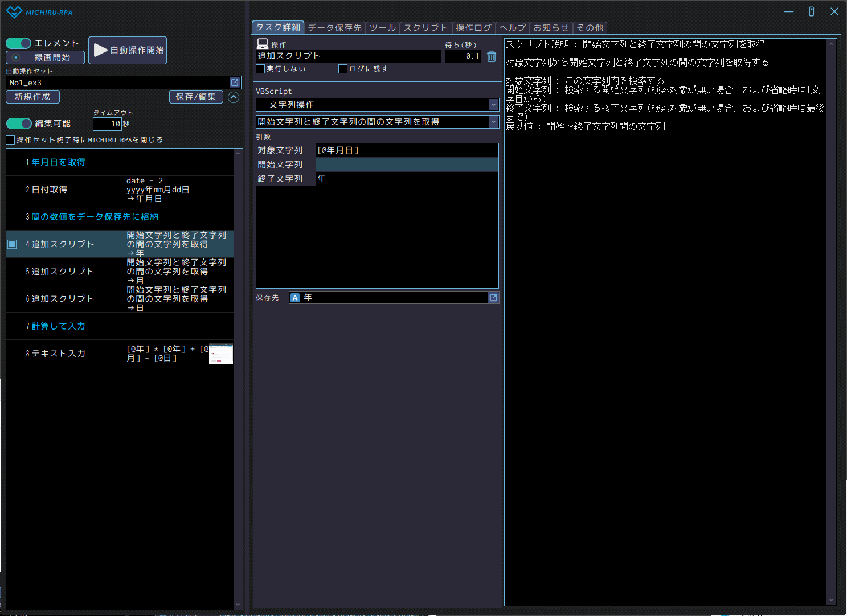Viewport: 847px width, 616px height.
Task: Click the open icon in No1_ex3 field
Action: pyautogui.click(x=235, y=83)
